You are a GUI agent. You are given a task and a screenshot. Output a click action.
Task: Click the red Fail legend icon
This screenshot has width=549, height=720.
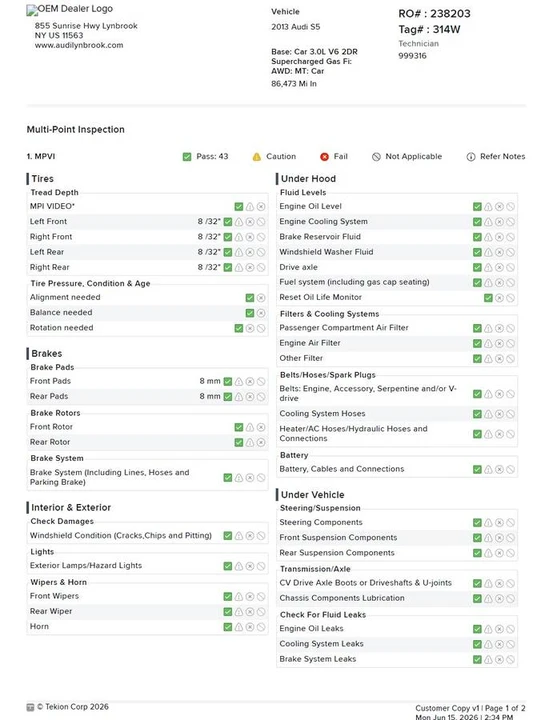[x=325, y=157]
